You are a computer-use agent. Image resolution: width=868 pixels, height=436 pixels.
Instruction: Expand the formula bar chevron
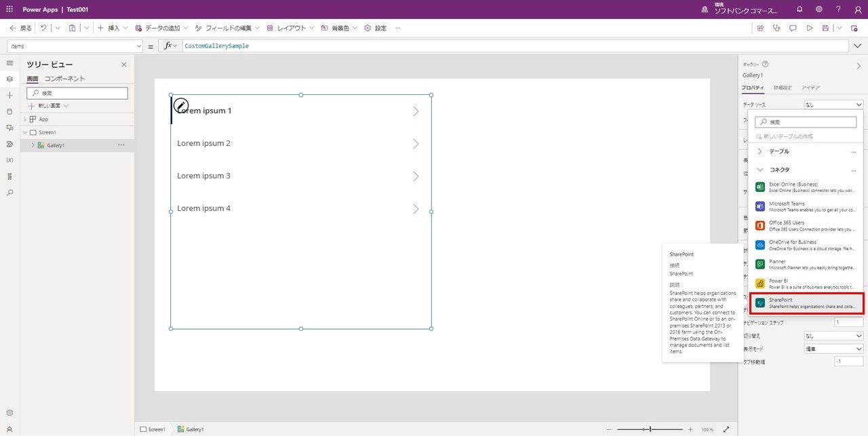pos(858,46)
